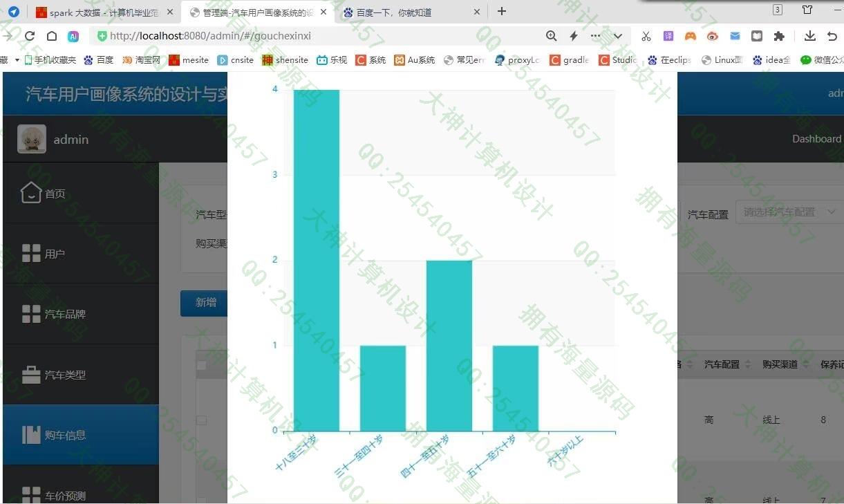Screen dimensions: 844x504
Task: Click the mail envelope extension icon
Action: (735, 36)
